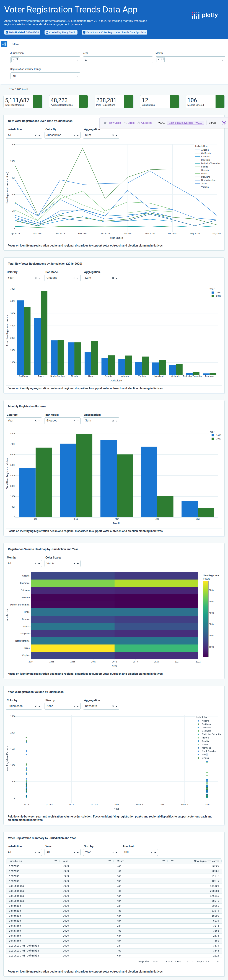Clear the line chart Color By dropdown value
Viewport: 228px width, 980px height.
(74, 135)
